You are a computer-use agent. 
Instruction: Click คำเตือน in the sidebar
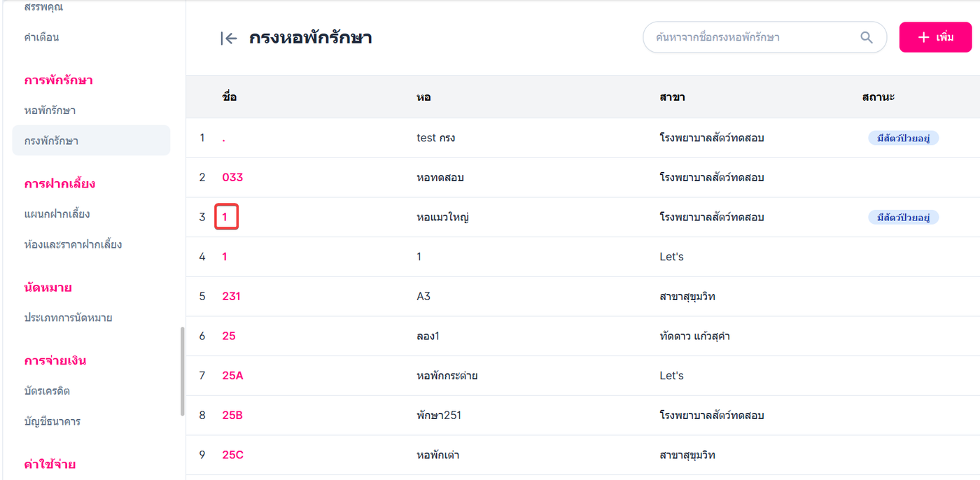coord(41,37)
